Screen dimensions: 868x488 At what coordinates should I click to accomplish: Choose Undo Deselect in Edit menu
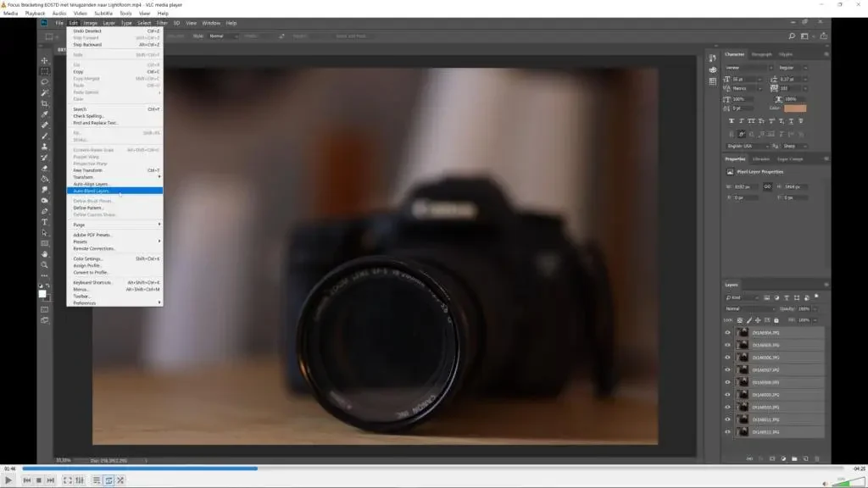114,31
